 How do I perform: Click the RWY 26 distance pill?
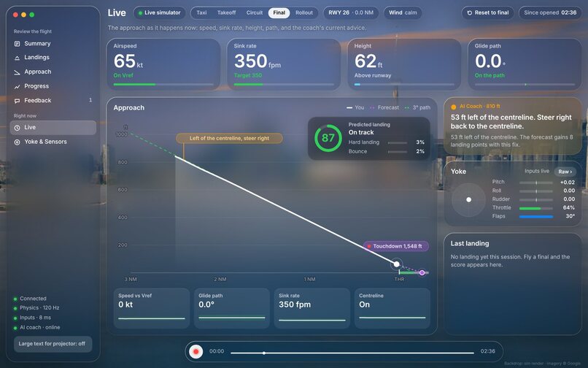click(351, 12)
